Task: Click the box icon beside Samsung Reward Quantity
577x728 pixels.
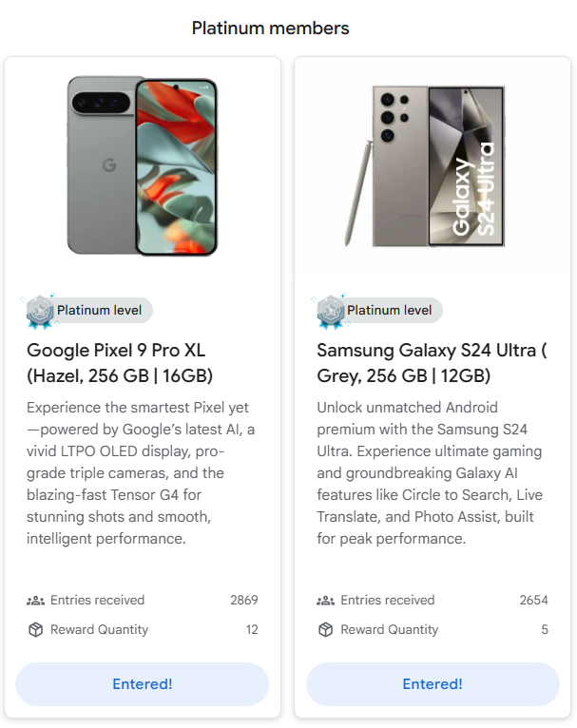Action: tap(326, 630)
